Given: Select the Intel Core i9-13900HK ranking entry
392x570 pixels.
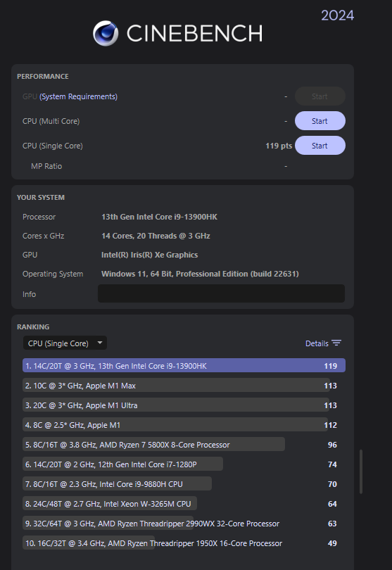Looking at the screenshot, I should 184,366.
